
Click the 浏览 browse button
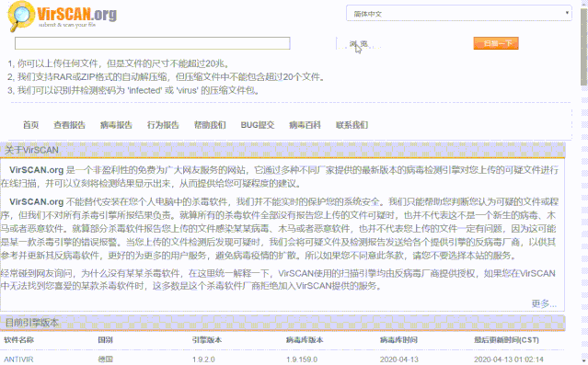point(359,44)
